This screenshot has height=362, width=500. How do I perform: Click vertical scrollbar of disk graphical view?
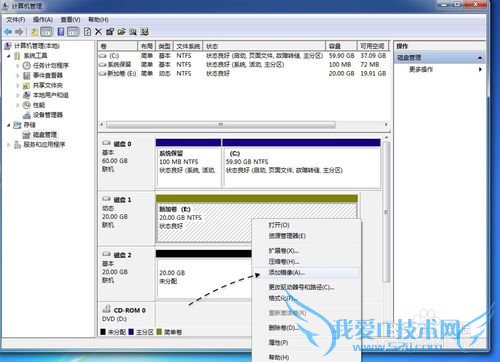point(386,211)
